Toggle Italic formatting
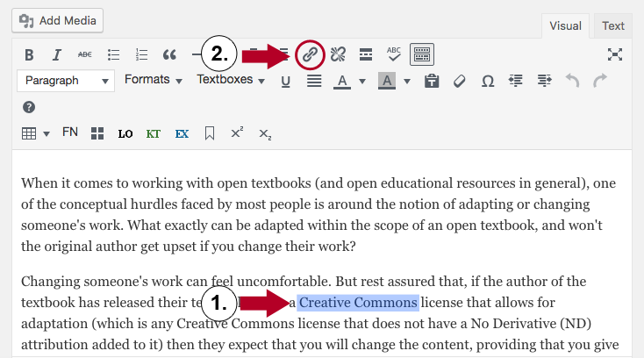 coord(57,54)
